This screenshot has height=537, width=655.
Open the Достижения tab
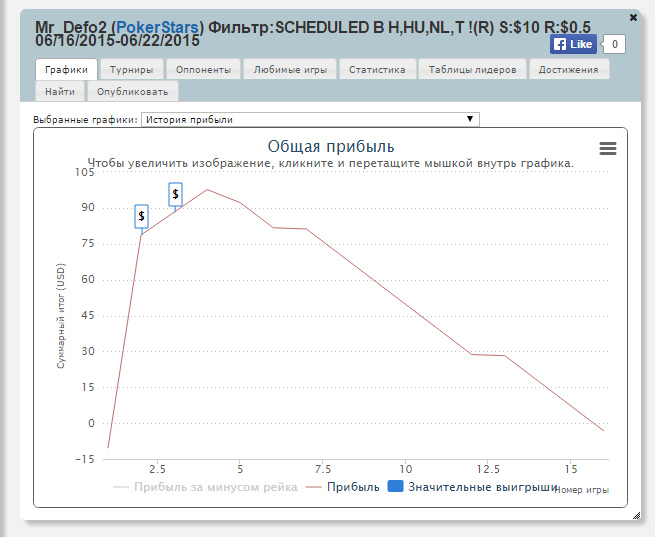point(569,69)
